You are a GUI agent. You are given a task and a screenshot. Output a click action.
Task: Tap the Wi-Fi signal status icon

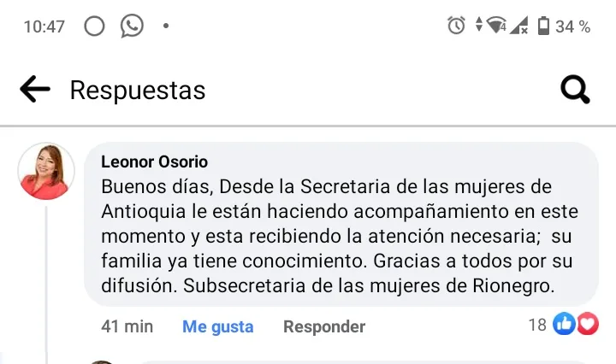[496, 25]
